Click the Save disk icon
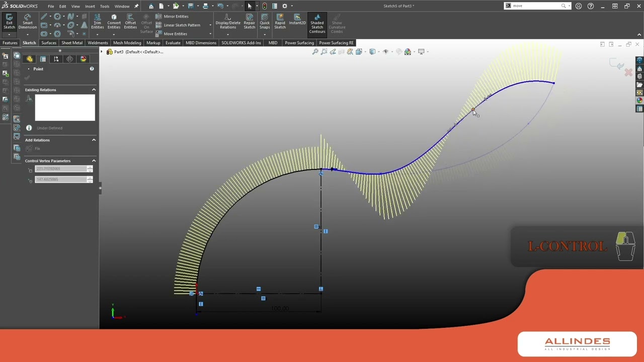The image size is (644, 362). (191, 6)
